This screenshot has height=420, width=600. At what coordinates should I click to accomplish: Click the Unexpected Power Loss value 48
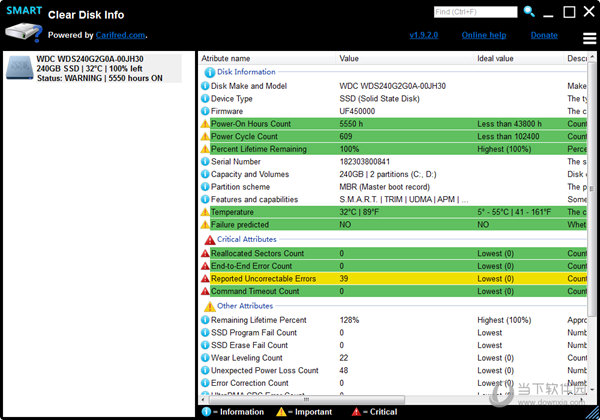(344, 370)
